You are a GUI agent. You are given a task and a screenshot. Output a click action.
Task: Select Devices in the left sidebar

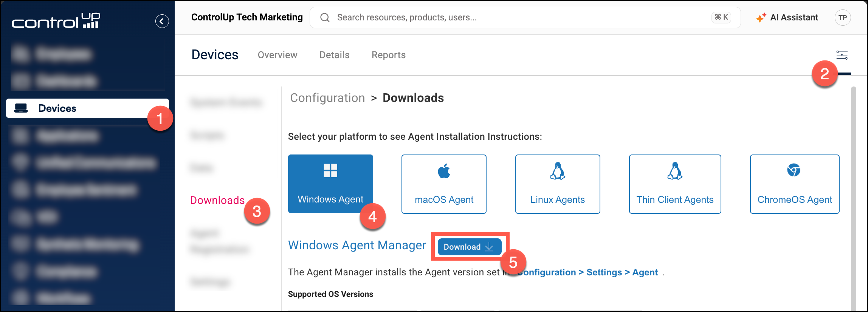[x=87, y=108]
